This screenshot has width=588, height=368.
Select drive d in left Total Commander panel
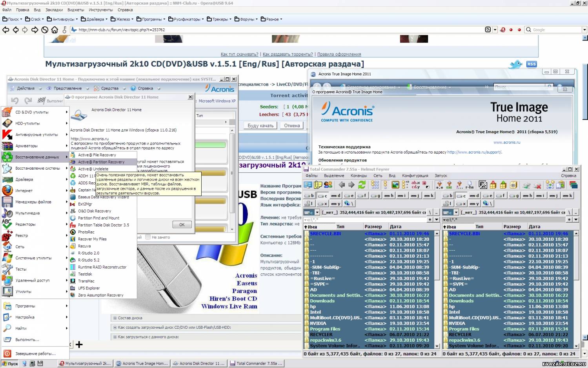tap(337, 195)
